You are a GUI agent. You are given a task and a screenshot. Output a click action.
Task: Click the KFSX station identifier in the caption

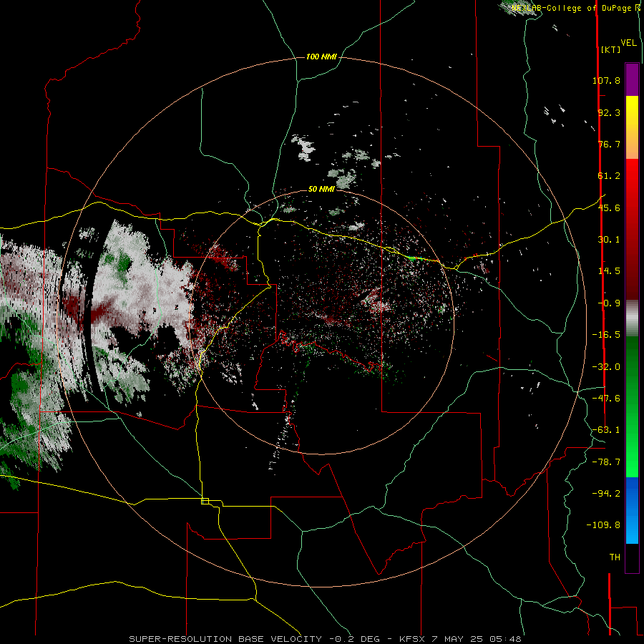click(x=414, y=639)
